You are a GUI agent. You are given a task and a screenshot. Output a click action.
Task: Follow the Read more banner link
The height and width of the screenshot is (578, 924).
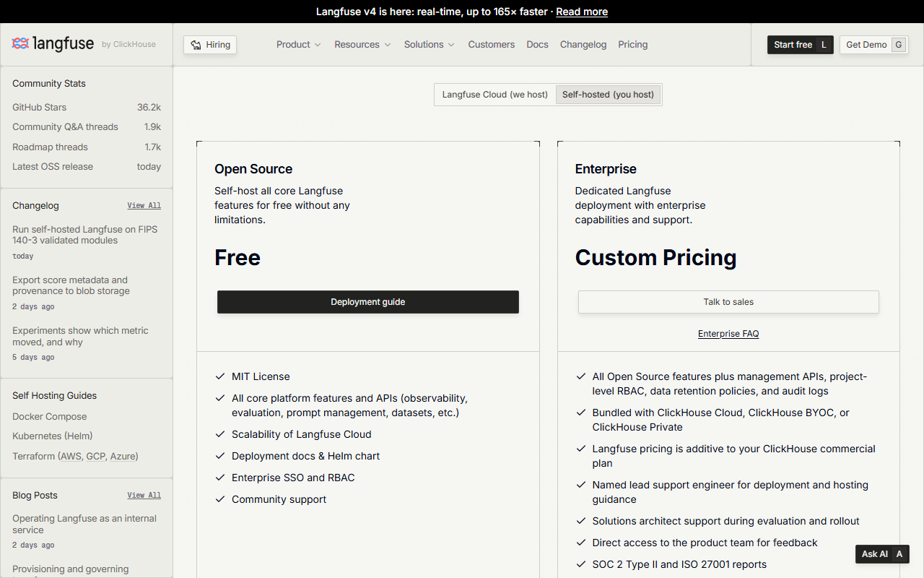coord(582,12)
